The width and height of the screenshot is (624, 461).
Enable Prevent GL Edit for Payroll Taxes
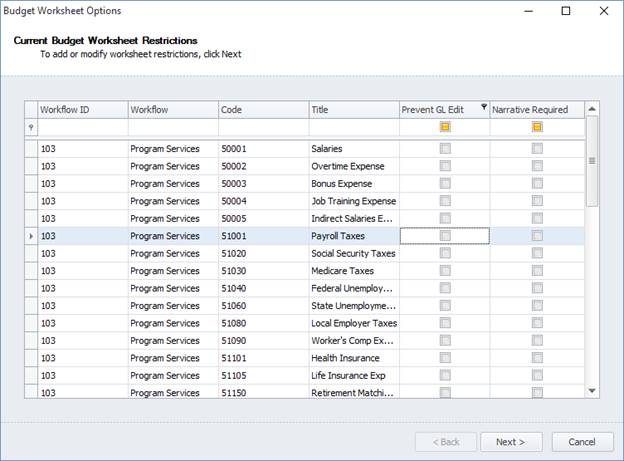coord(445,236)
